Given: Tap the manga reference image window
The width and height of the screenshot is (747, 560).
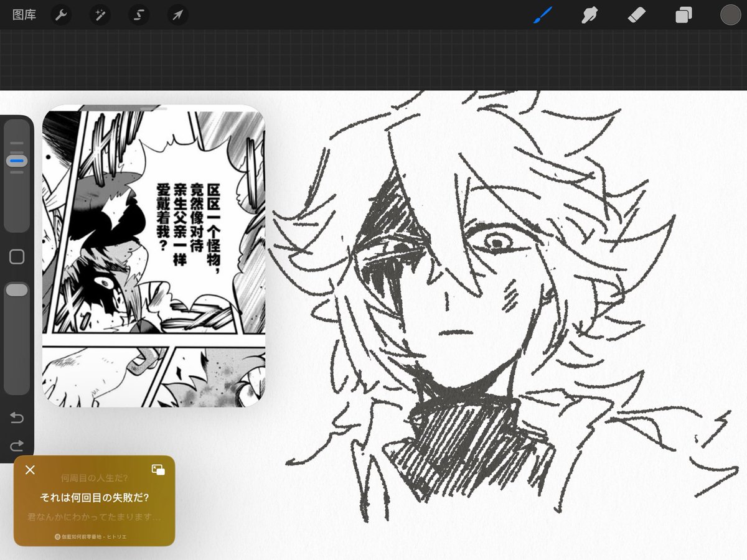Looking at the screenshot, I should (x=153, y=256).
